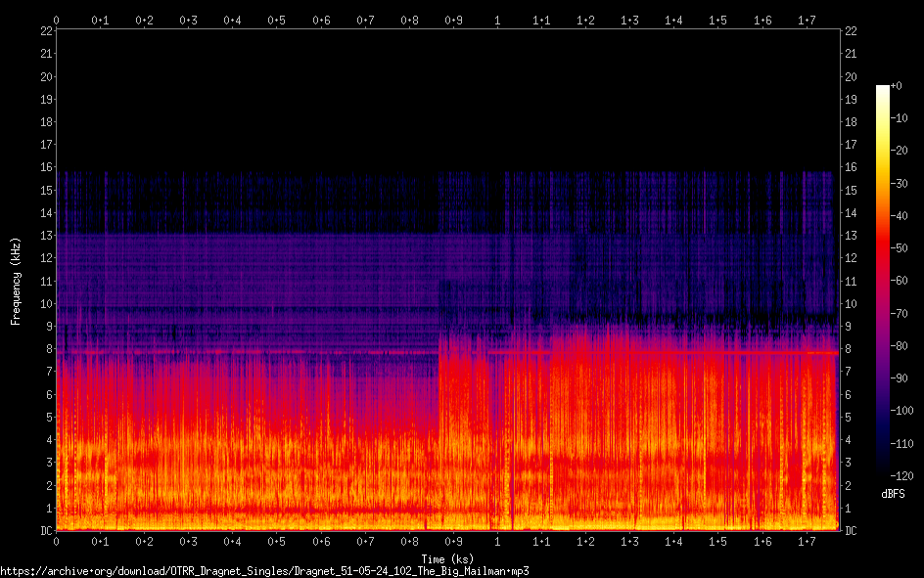Click the 0.2 tick on the bottom time axis
Image resolution: width=924 pixels, height=578 pixels.
click(x=145, y=541)
